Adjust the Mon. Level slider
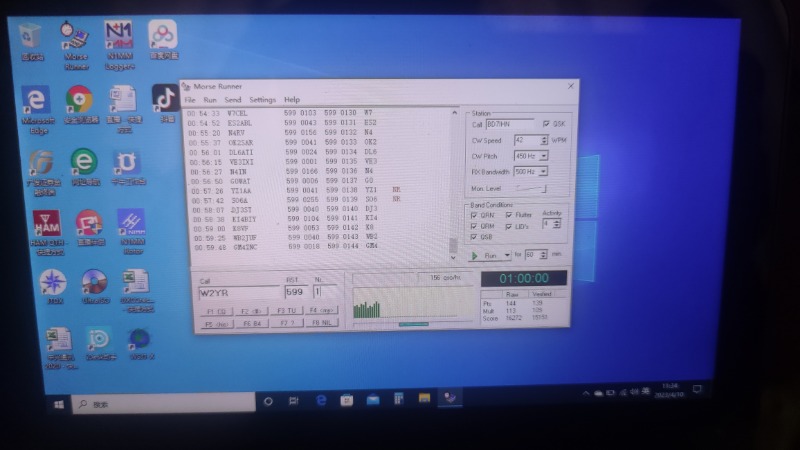The width and height of the screenshot is (800, 450). coord(531,189)
